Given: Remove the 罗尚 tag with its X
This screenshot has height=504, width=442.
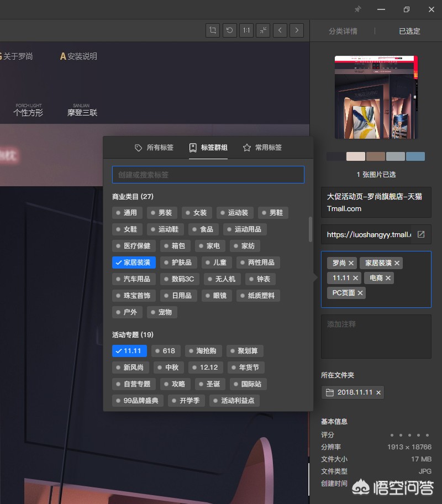Looking at the screenshot, I should pyautogui.click(x=352, y=263).
